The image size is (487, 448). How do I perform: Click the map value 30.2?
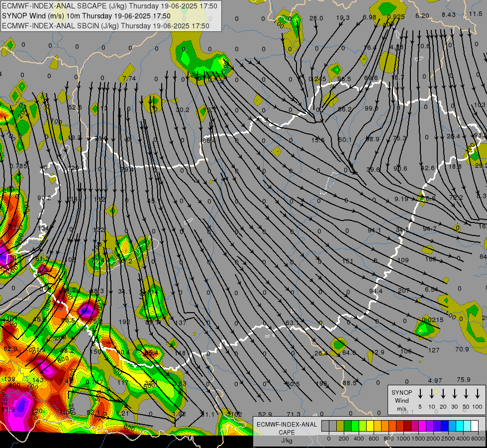click(x=183, y=110)
